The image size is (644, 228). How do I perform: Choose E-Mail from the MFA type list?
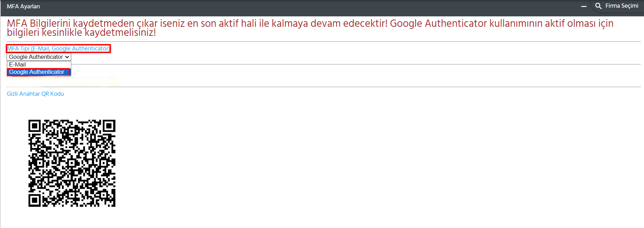(39, 65)
